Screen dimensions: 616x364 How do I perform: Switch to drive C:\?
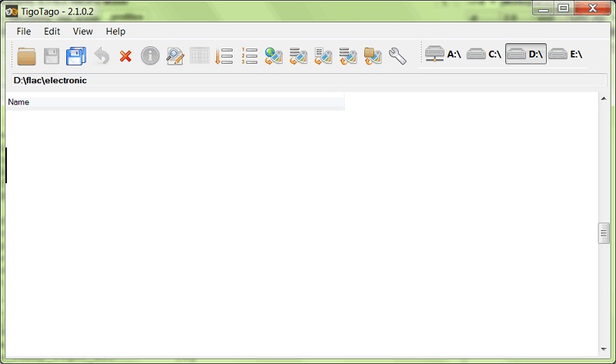point(484,54)
